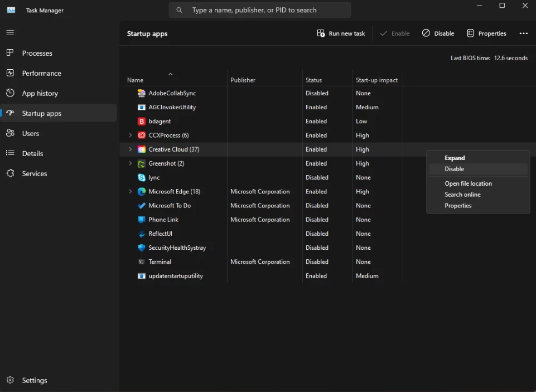Screen dimensions: 536x392
Task: Select Properties in the context menu
Action: [x=478, y=205]
